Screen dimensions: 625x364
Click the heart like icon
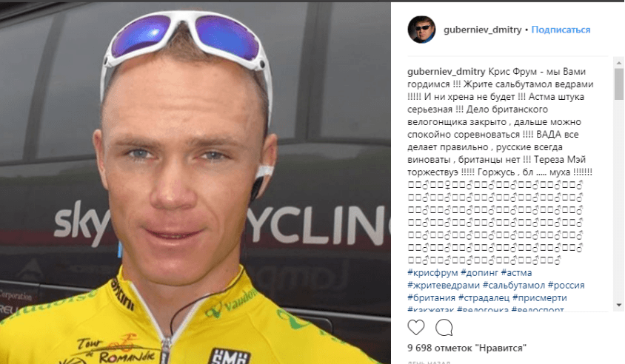[415, 327]
